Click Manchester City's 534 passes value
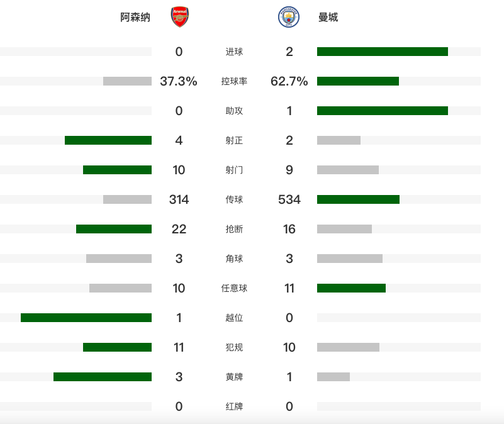The width and height of the screenshot is (504, 424). [x=289, y=199]
